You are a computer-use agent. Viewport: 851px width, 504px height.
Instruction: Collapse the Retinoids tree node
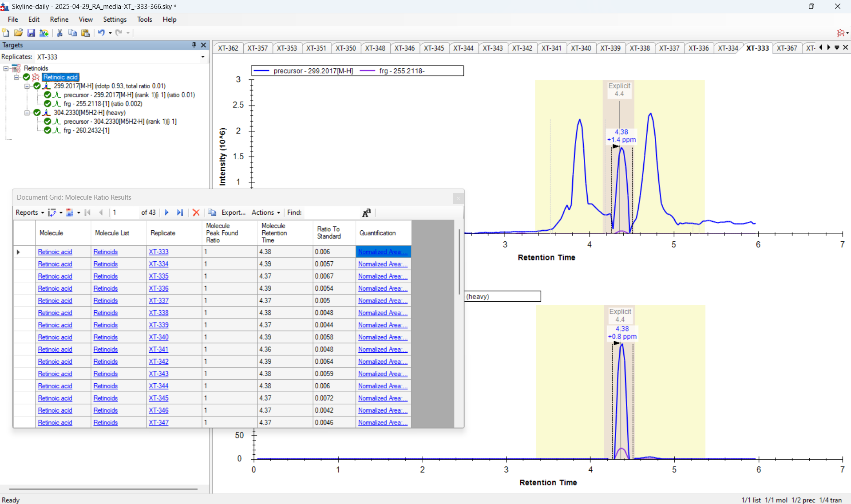[6, 68]
